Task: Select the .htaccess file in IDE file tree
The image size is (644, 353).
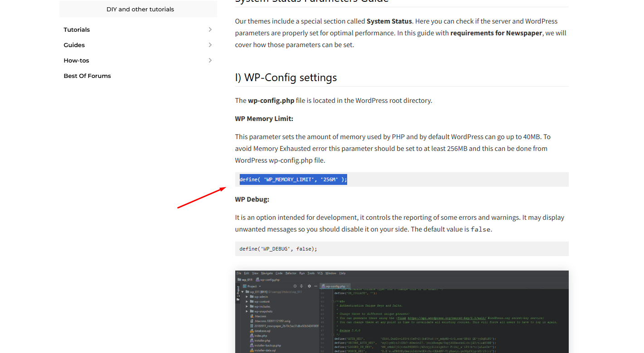Action: (258, 316)
